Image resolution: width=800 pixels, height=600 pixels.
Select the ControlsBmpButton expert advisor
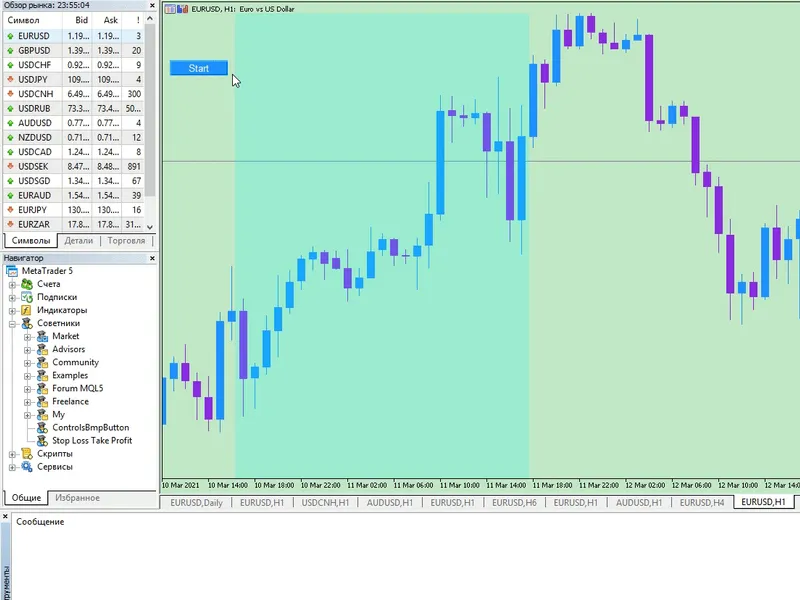(90, 428)
